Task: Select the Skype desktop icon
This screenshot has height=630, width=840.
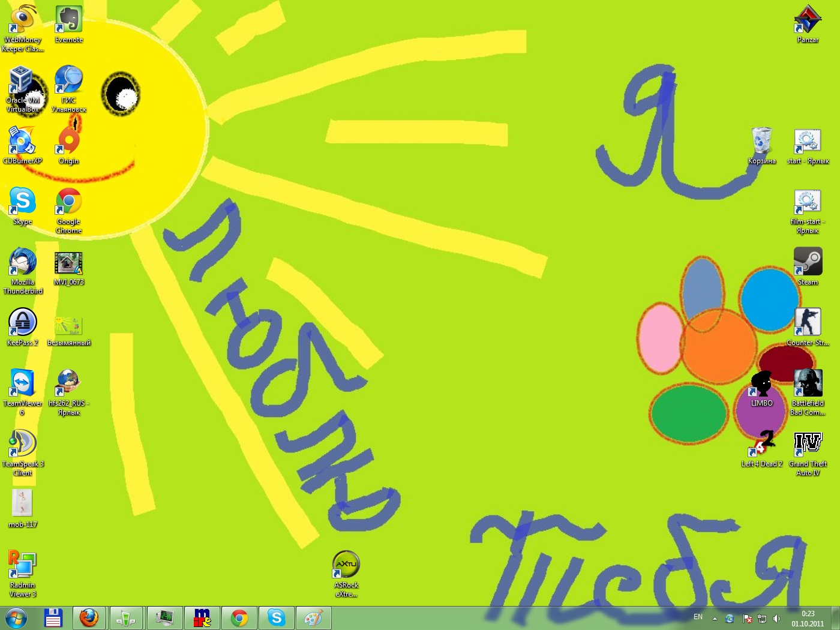Action: pos(23,206)
